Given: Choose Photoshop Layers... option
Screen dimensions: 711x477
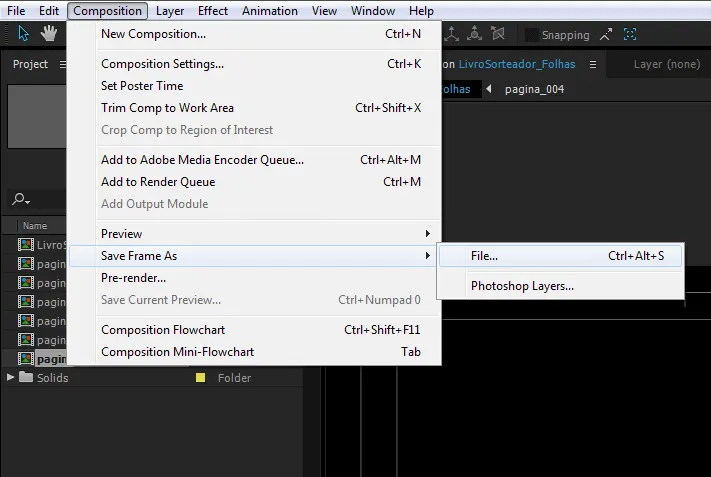Looking at the screenshot, I should (560, 286).
